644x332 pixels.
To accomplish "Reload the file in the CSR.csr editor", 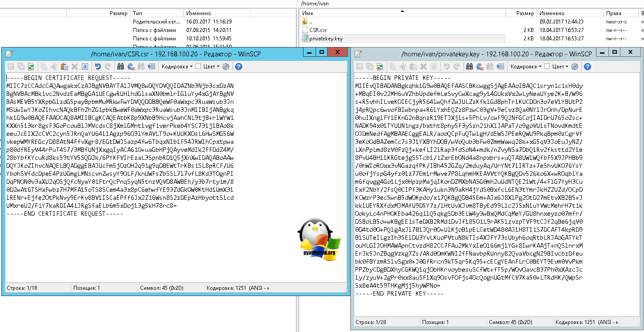I will (31, 67).
